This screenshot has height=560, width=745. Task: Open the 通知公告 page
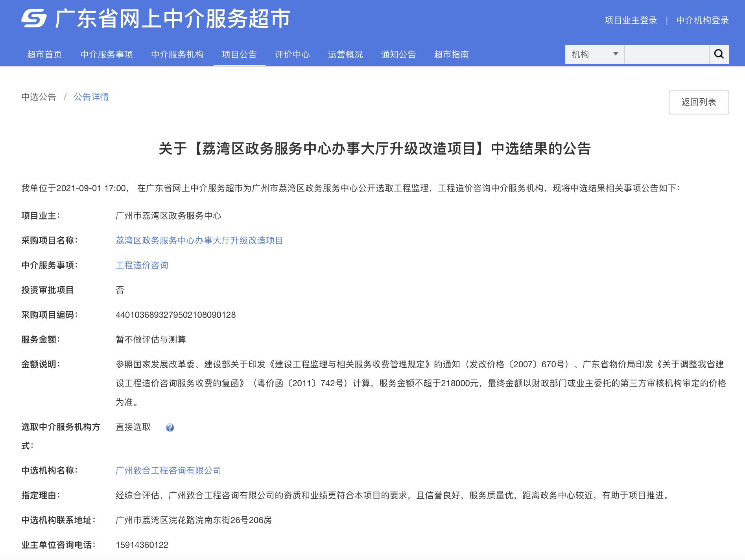(x=398, y=54)
